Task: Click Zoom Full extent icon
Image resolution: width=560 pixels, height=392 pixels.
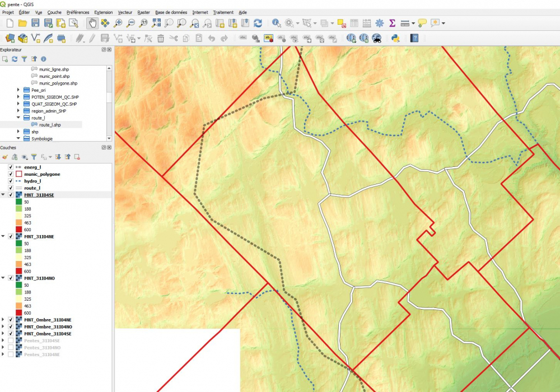Action: 156,23
